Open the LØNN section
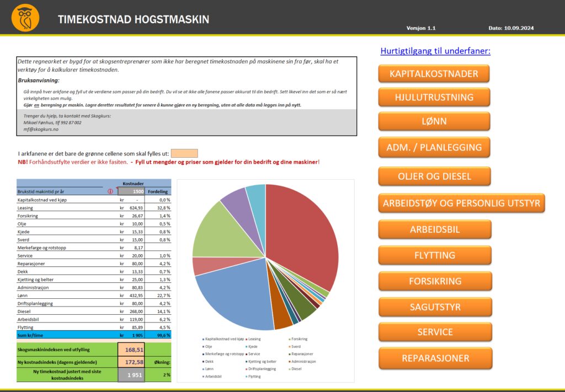This screenshot has width=565, height=392. [434, 121]
